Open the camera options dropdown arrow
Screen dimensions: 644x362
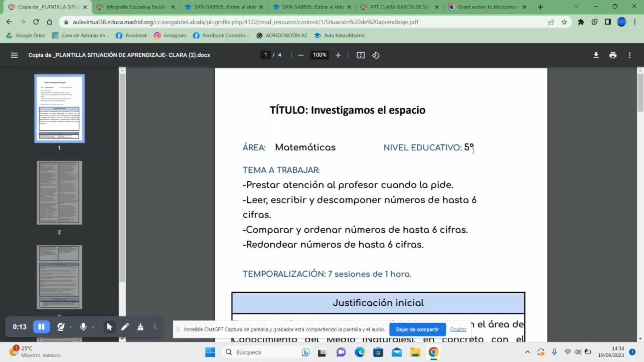[70, 327]
